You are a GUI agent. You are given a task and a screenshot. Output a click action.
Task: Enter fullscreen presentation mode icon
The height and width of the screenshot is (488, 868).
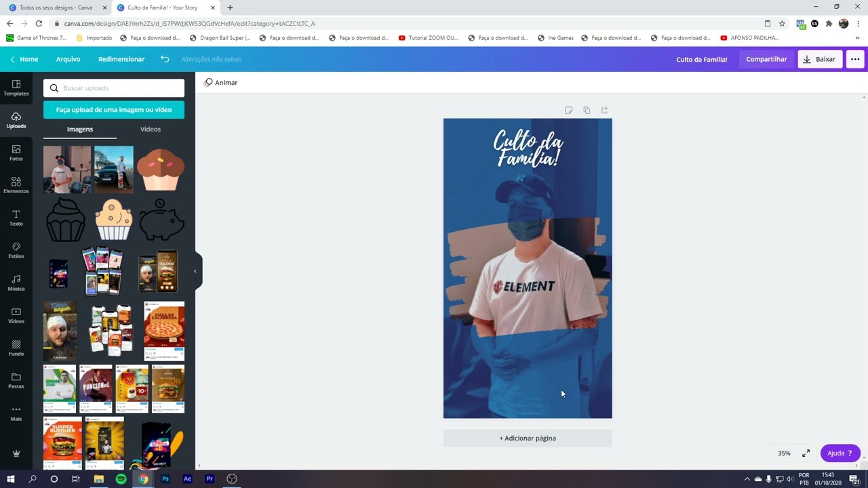806,453
